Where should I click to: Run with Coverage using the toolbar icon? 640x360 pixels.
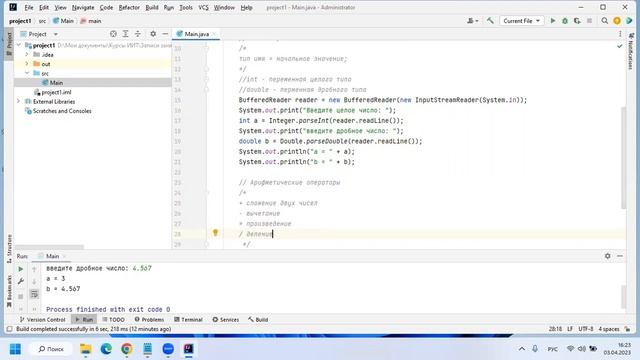point(577,20)
